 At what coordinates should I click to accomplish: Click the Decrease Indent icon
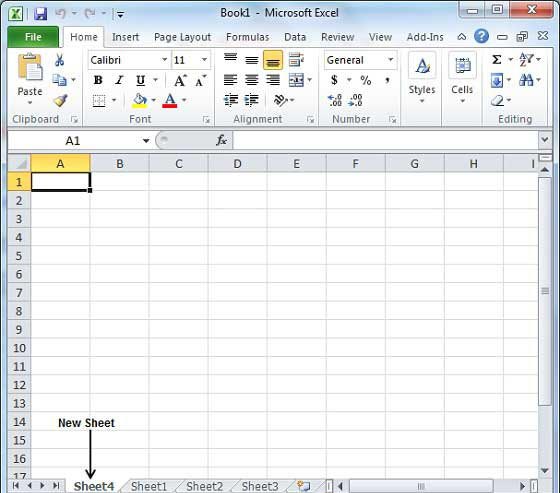tap(231, 100)
